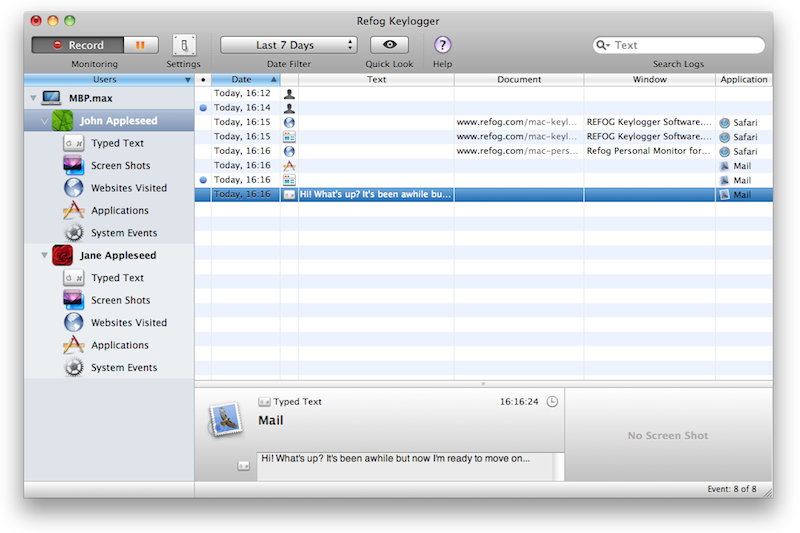Screen dimensions: 800x533
Task: Open Jane Appleseed's Applications icon
Action: (x=73, y=345)
